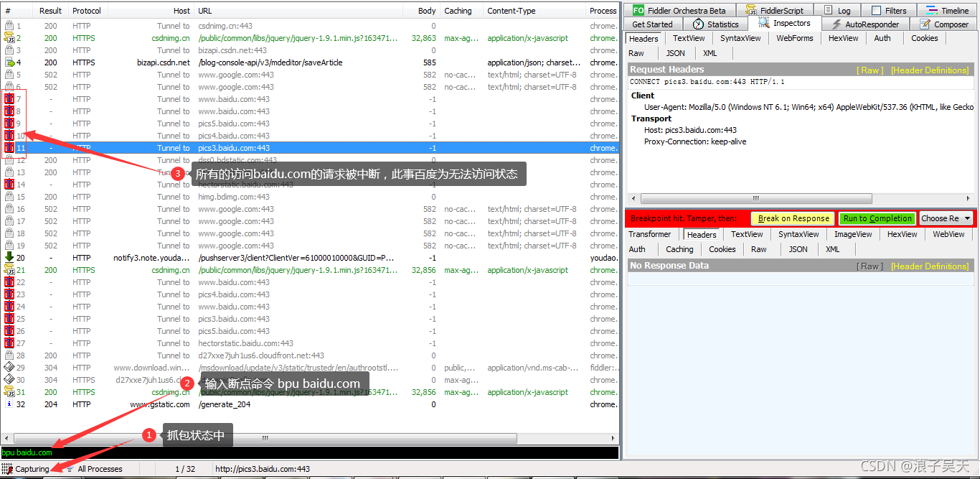Sort sessions by Content-Type column header
Screen dimensions: 980x479
[511, 11]
